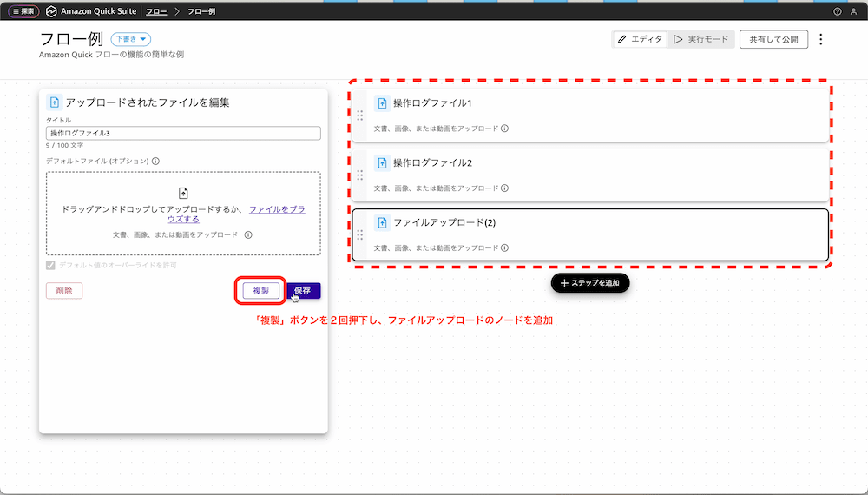Click drag handle of ファイルアップロード(2) card

tap(360, 234)
